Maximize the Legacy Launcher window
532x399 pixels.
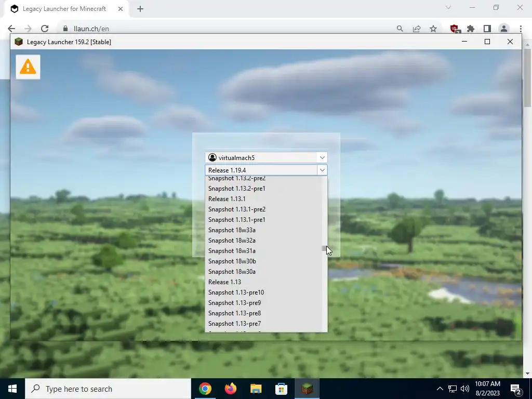click(487, 42)
